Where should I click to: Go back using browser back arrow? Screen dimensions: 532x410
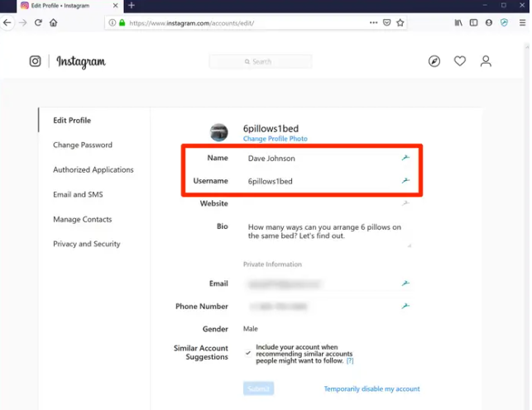tap(7, 23)
